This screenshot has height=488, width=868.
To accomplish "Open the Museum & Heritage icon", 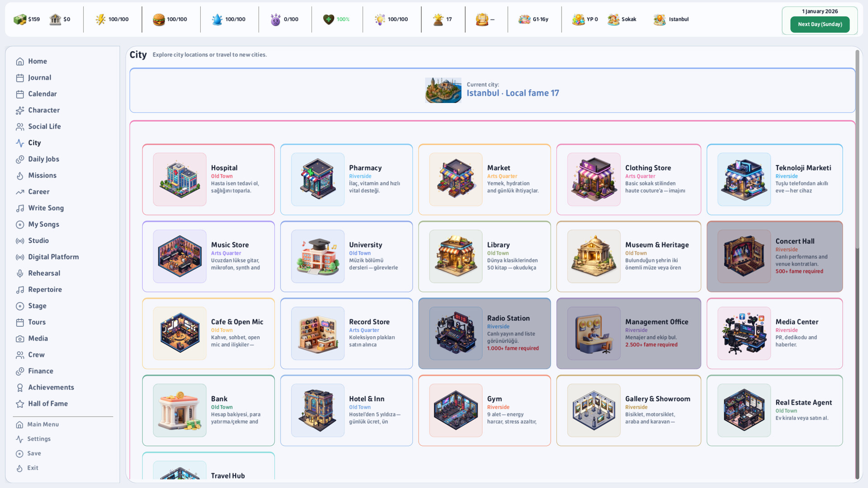I will (x=594, y=256).
